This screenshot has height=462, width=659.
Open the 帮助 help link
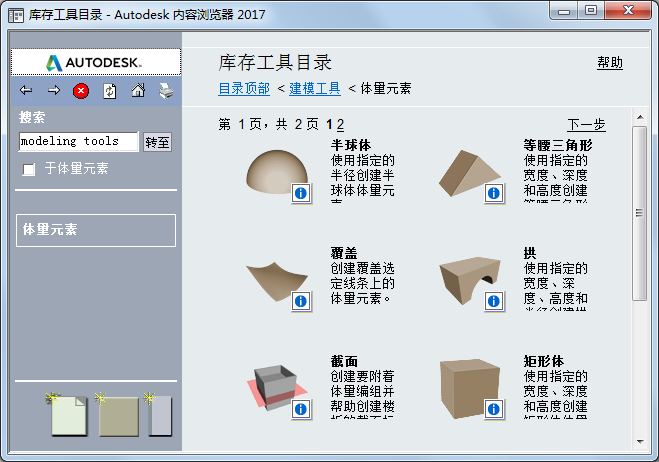click(610, 63)
